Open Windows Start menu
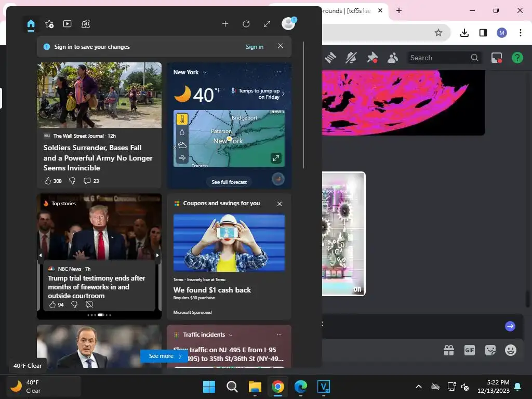This screenshot has height=399, width=532. tap(209, 387)
